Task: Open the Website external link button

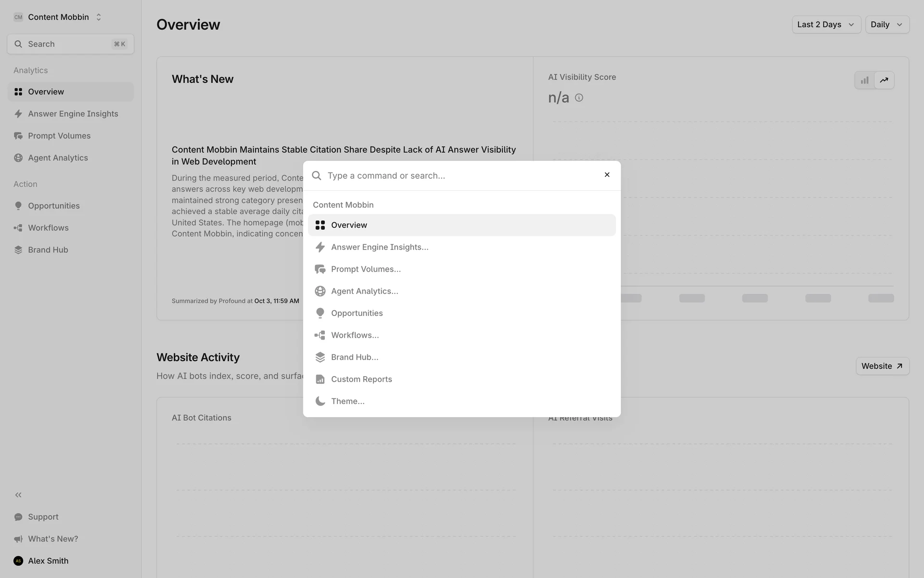Action: (882, 366)
